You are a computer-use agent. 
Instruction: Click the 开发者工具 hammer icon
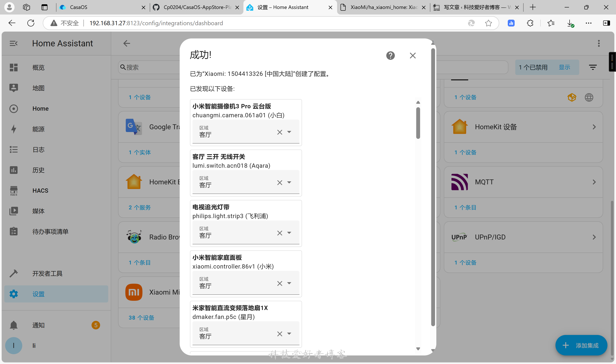[x=14, y=273]
